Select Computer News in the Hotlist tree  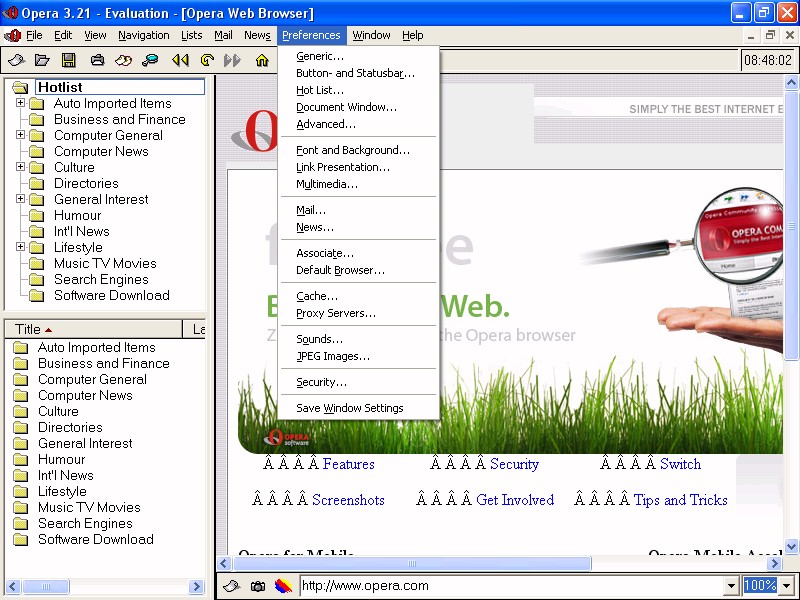[101, 152]
